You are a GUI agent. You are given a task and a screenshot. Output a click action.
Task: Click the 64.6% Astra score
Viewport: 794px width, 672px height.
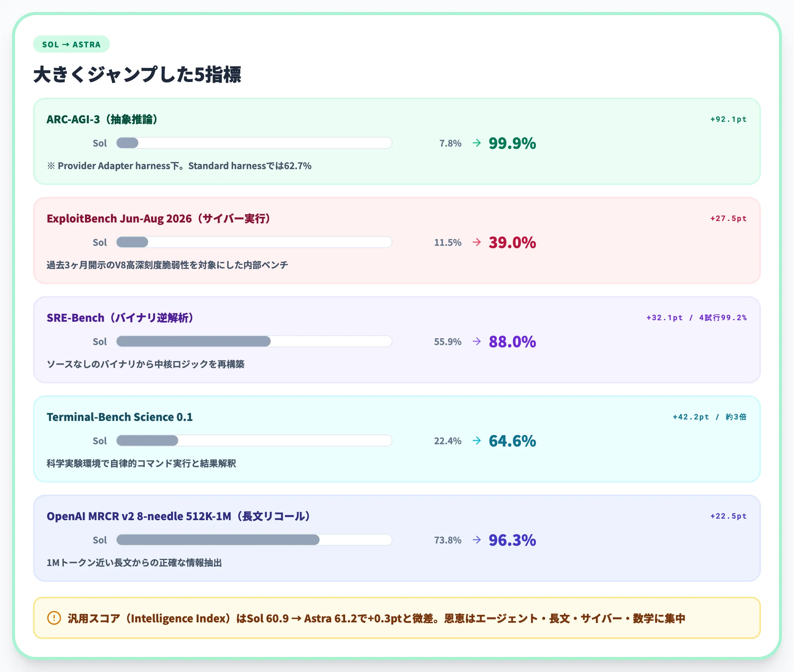point(512,441)
